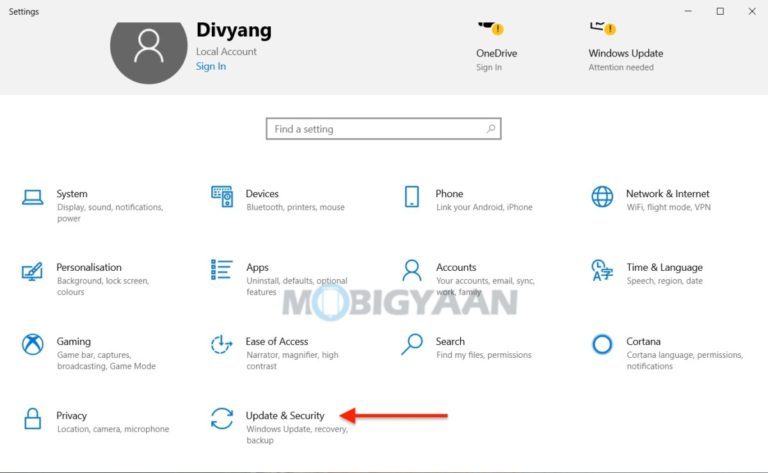This screenshot has width=768, height=473.
Task: Open the Apps list icon
Action: [x=222, y=270]
